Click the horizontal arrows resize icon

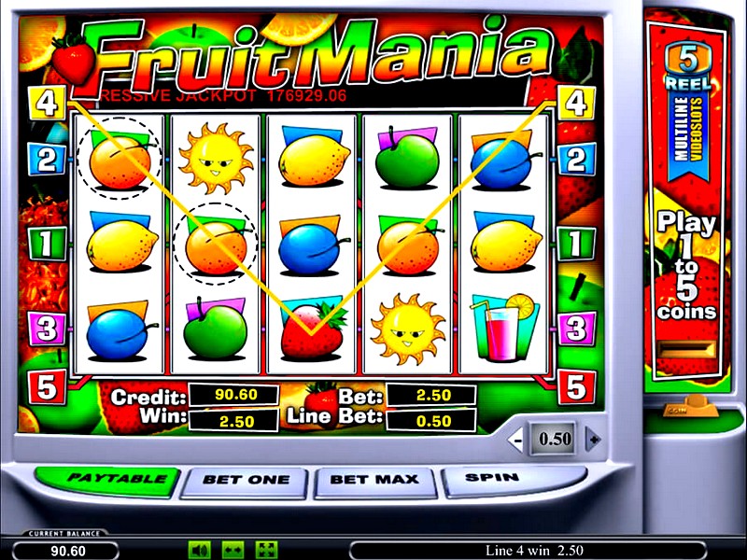pyautogui.click(x=233, y=551)
